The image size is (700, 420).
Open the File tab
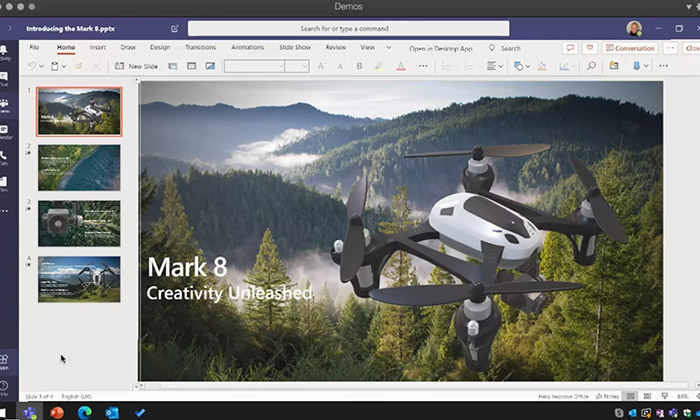34,47
